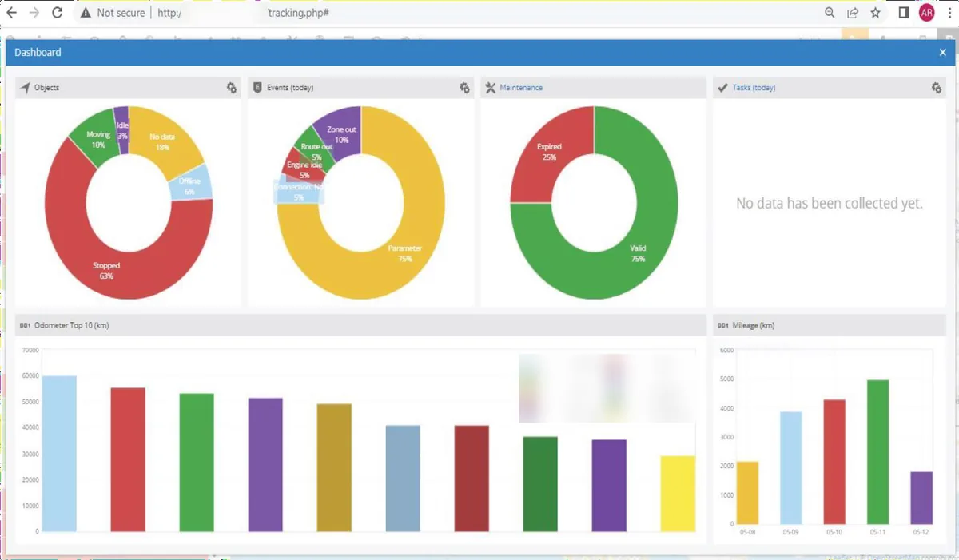The image size is (959, 560).
Task: Click the Objects arrow icon
Action: 26,88
